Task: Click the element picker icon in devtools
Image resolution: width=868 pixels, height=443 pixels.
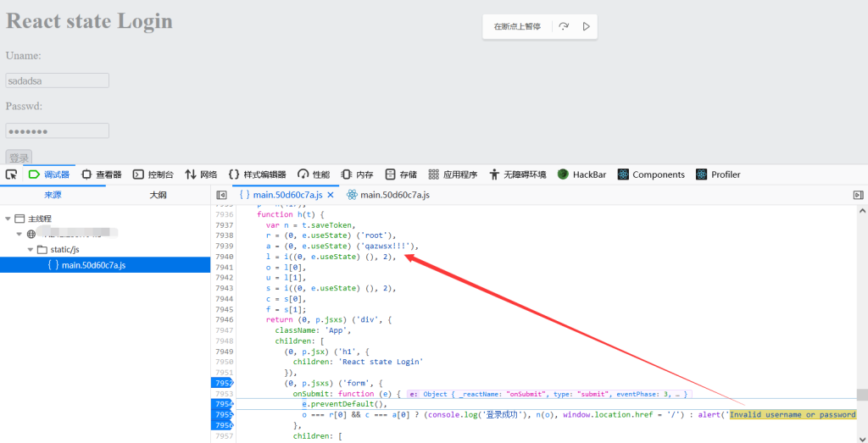Action: [x=11, y=174]
